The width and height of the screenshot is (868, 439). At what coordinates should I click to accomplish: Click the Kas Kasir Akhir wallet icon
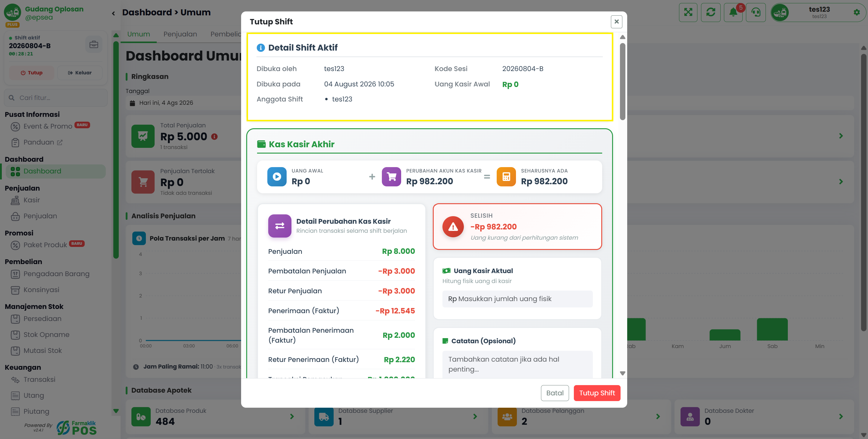point(261,145)
